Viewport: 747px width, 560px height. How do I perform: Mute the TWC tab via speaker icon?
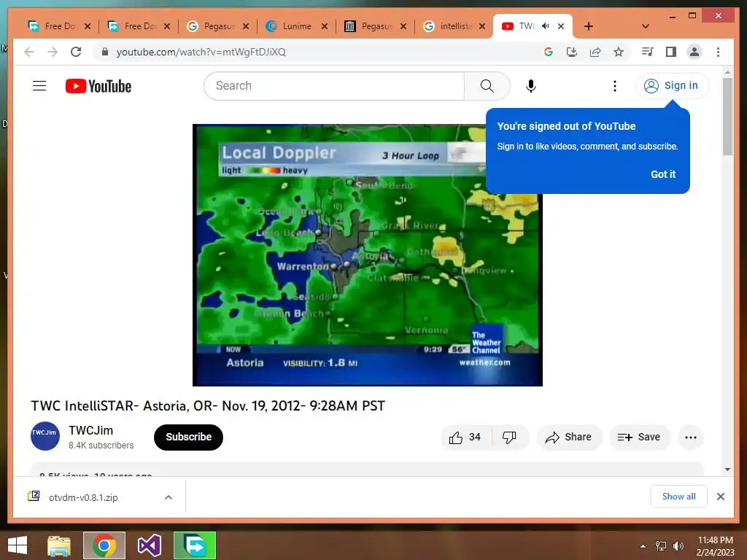546,26
